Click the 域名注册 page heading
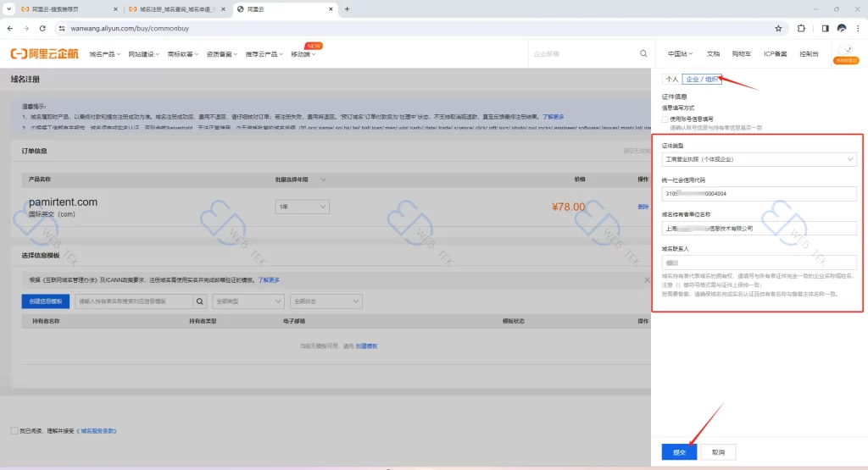The height and width of the screenshot is (470, 868). [25, 79]
